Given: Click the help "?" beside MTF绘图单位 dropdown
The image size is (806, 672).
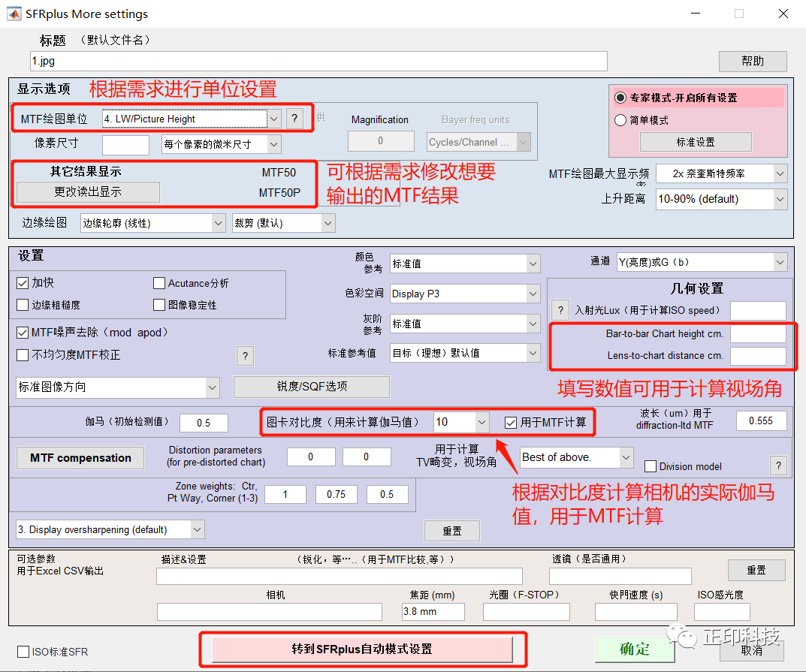Looking at the screenshot, I should (294, 118).
